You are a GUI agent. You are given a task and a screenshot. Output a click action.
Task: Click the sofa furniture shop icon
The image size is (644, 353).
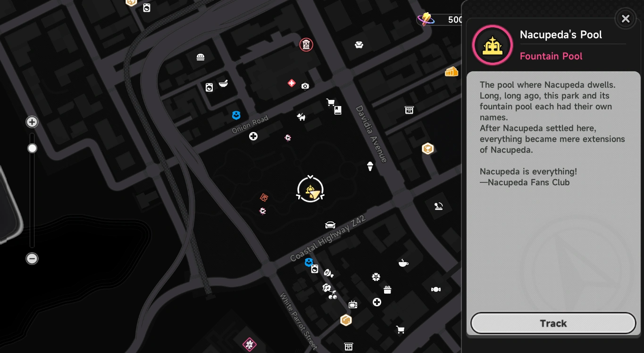point(359,45)
